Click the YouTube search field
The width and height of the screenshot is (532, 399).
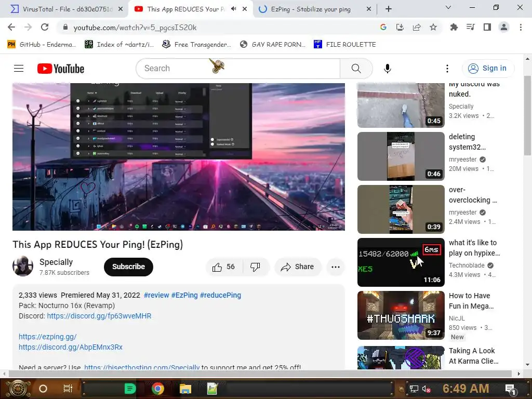click(x=238, y=69)
